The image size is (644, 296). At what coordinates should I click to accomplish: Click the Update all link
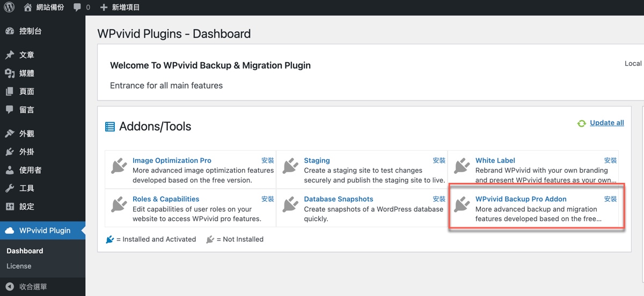coord(607,123)
